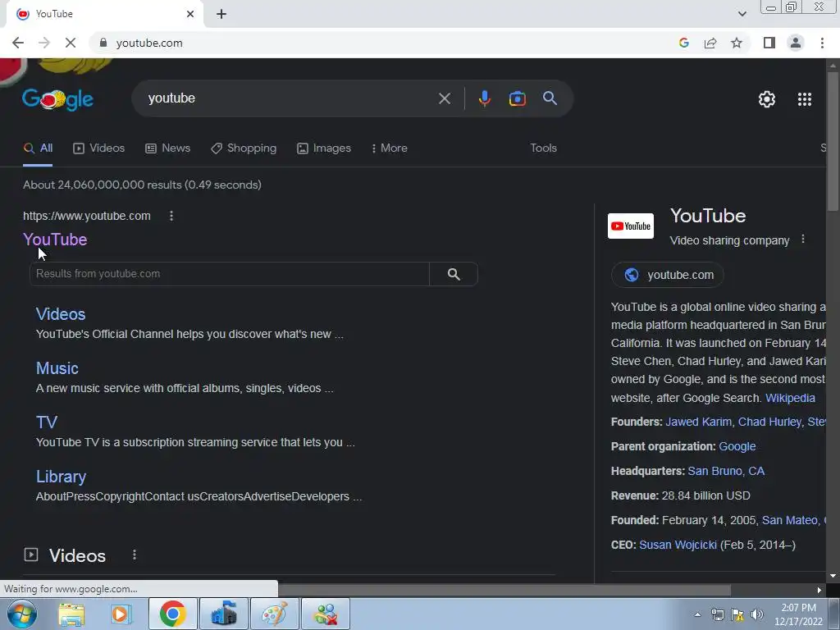Bookmark this page with star icon

coord(737,43)
